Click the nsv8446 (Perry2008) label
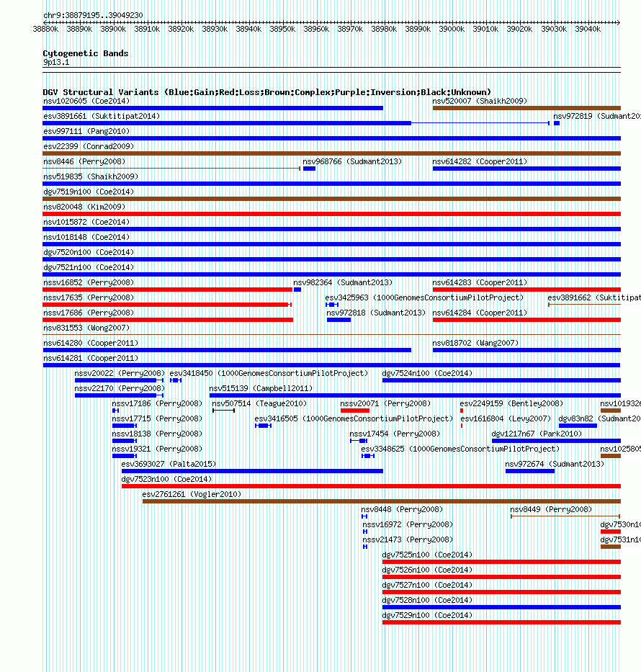 tap(84, 161)
